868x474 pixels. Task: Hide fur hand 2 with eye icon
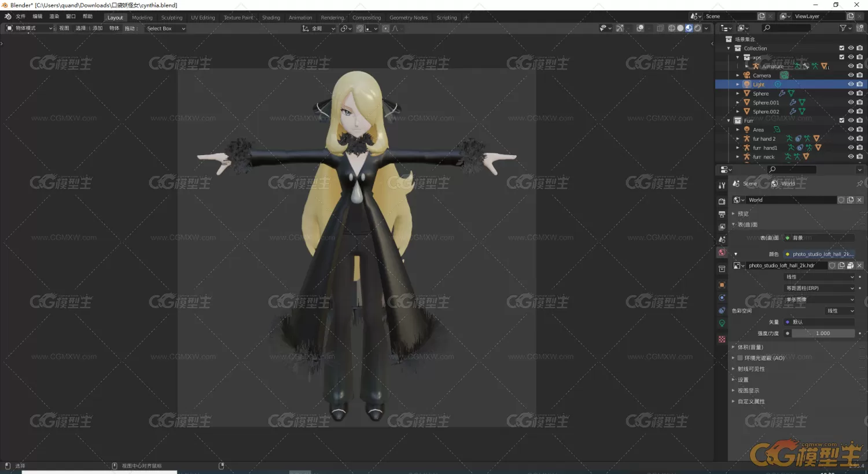coord(851,138)
